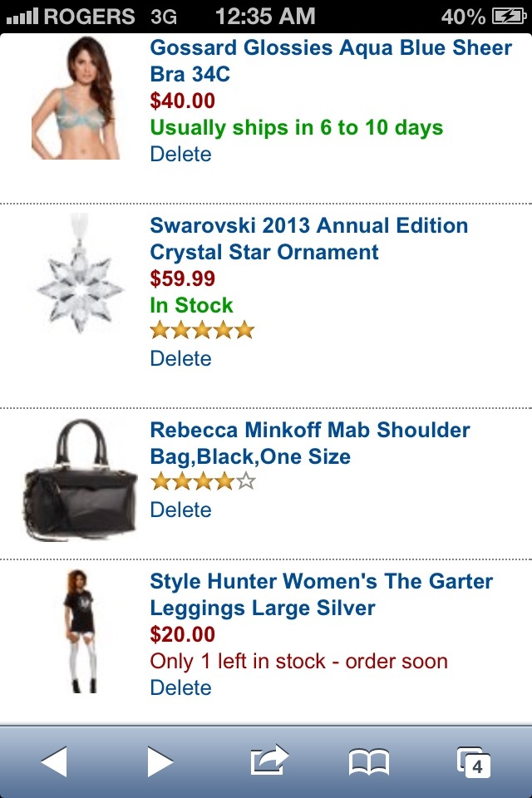Tap the black shoulder bag thumbnail
532x798 pixels.
(x=81, y=480)
